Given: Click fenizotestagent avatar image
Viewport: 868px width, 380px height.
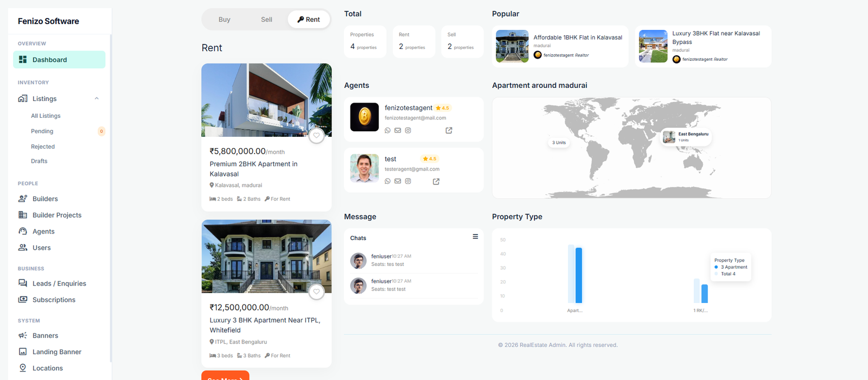Looking at the screenshot, I should pos(365,117).
